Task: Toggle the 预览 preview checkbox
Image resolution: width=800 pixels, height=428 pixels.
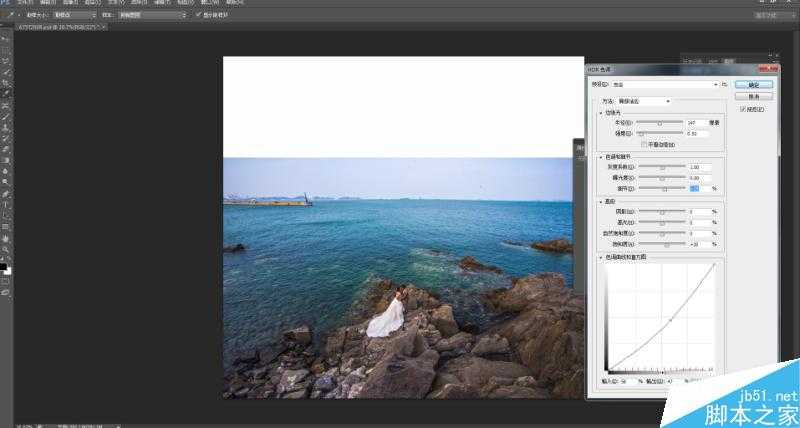Action: pyautogui.click(x=742, y=109)
